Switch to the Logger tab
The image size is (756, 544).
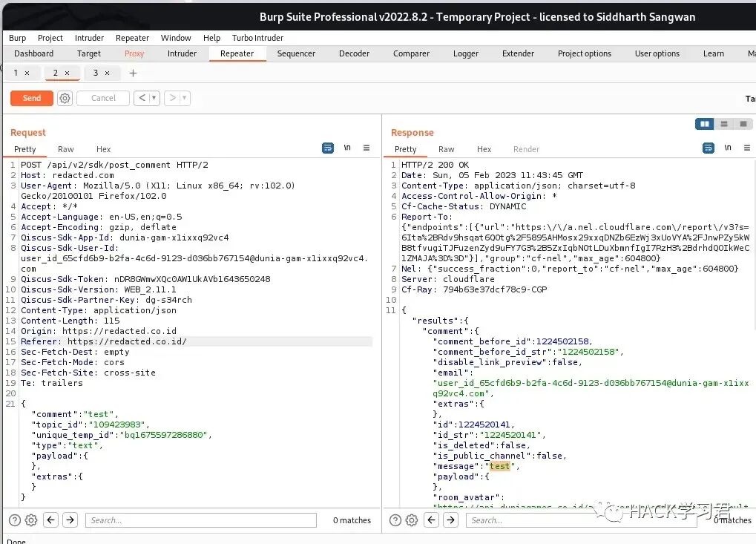pyautogui.click(x=466, y=53)
